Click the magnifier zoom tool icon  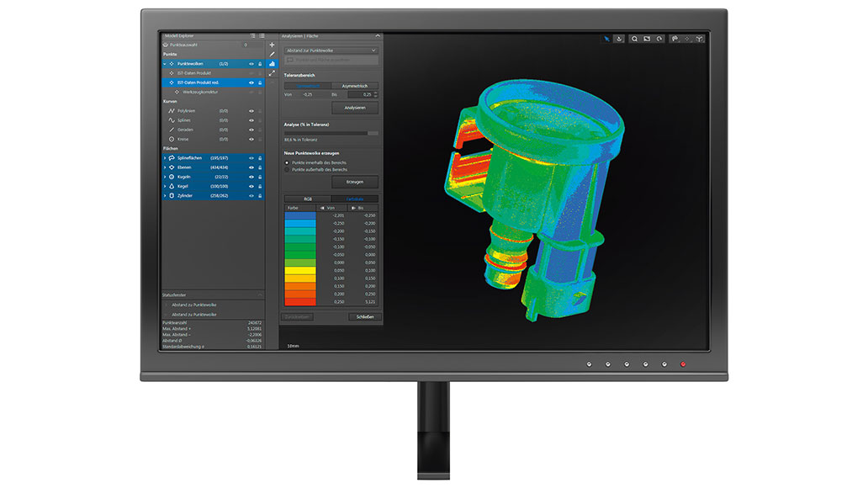[x=634, y=39]
